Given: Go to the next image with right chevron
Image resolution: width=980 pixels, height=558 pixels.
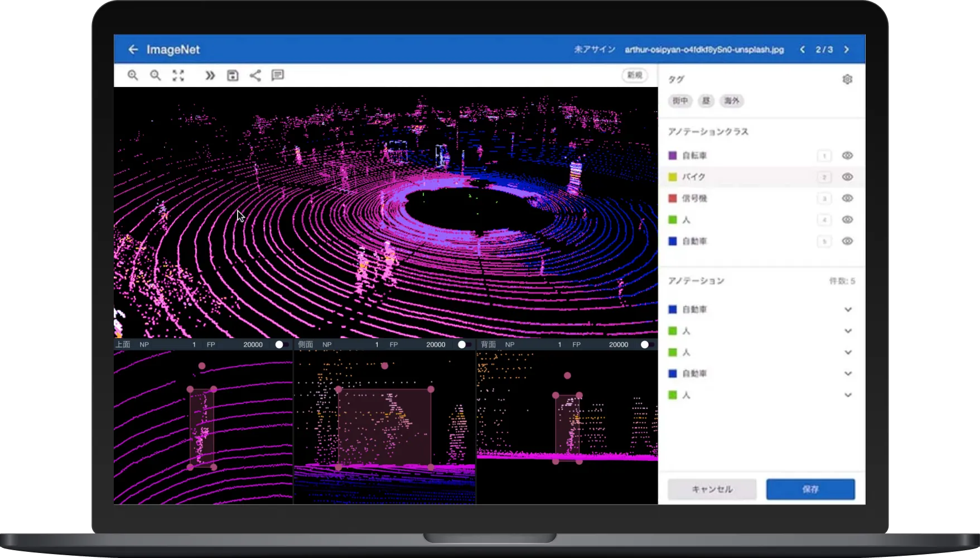Looking at the screenshot, I should point(846,50).
